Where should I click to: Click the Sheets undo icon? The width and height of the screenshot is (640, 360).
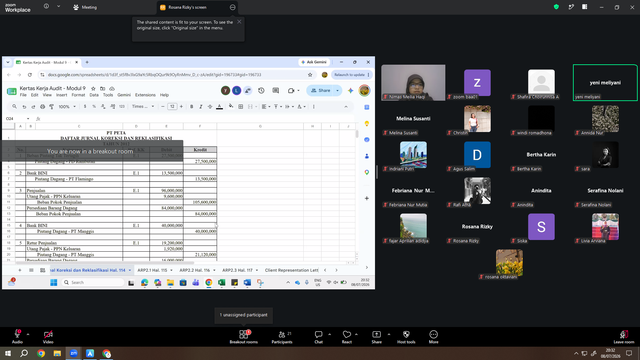pyautogui.click(x=24, y=107)
